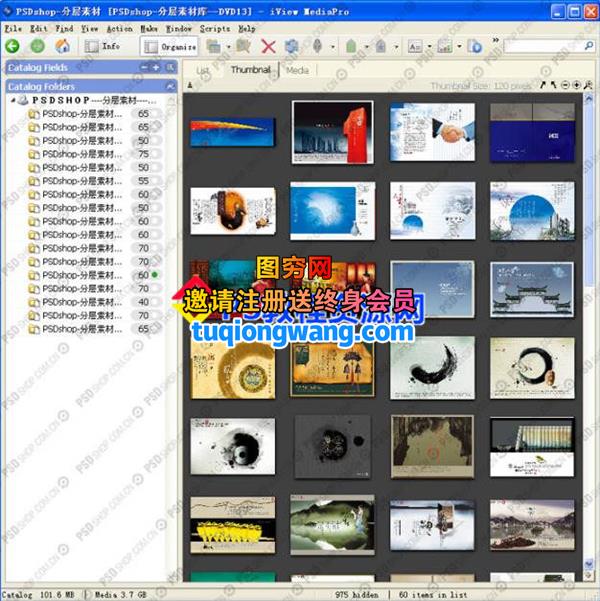Select the handshake thumbnail
Image resolution: width=600 pixels, height=601 pixels.
432,132
